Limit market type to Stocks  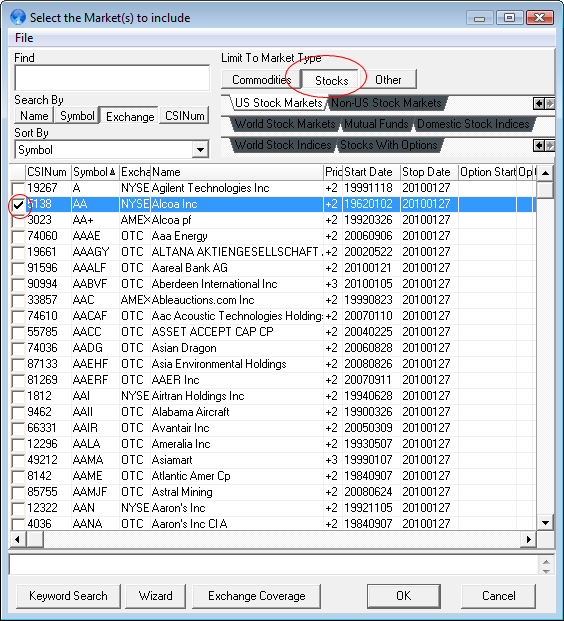[x=331, y=80]
